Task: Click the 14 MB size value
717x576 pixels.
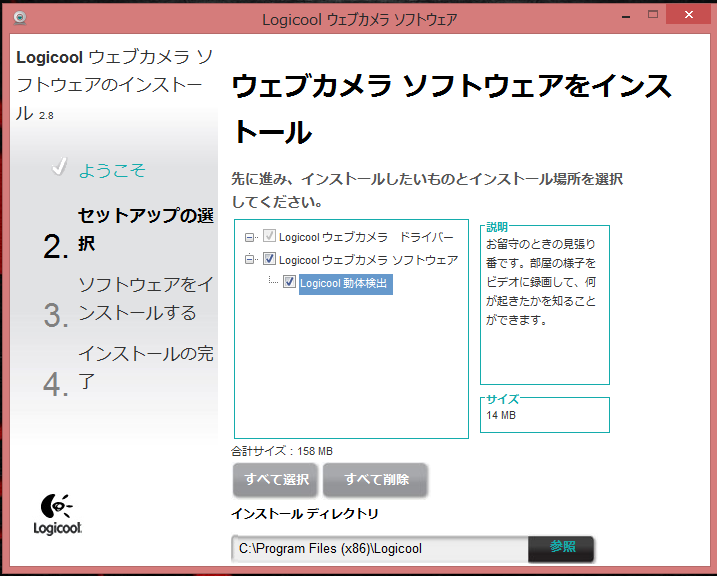Action: point(501,416)
